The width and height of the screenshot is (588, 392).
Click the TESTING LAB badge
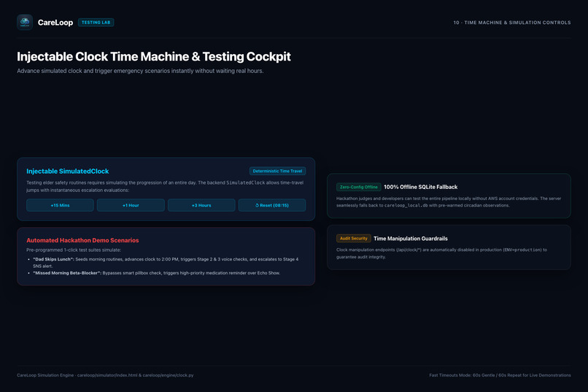pos(96,23)
